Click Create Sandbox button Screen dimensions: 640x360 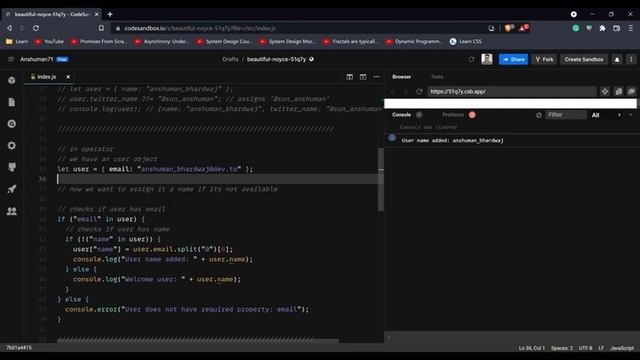(584, 60)
